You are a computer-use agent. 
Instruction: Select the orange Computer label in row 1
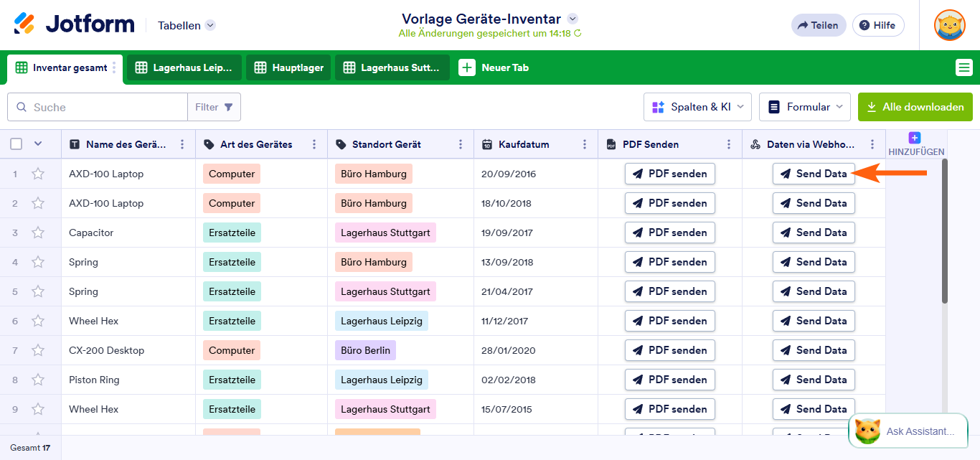[231, 173]
